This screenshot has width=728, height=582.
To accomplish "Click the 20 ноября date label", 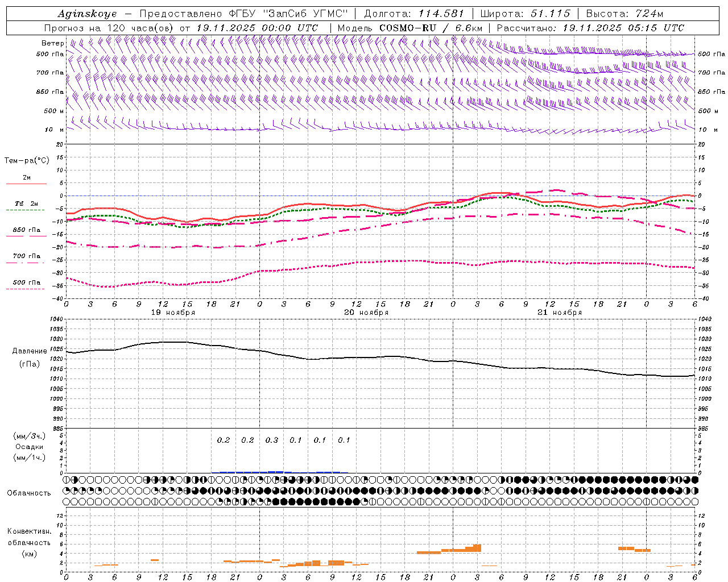I will [x=366, y=312].
